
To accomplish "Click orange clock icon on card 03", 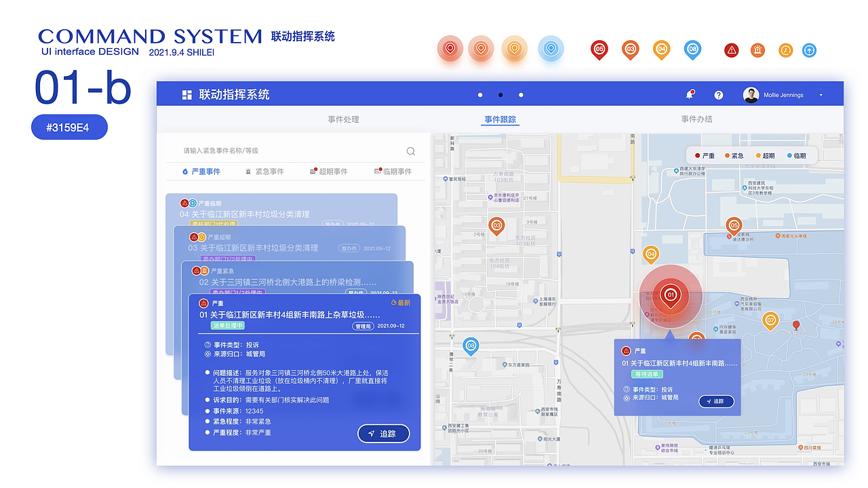I will 201,237.
